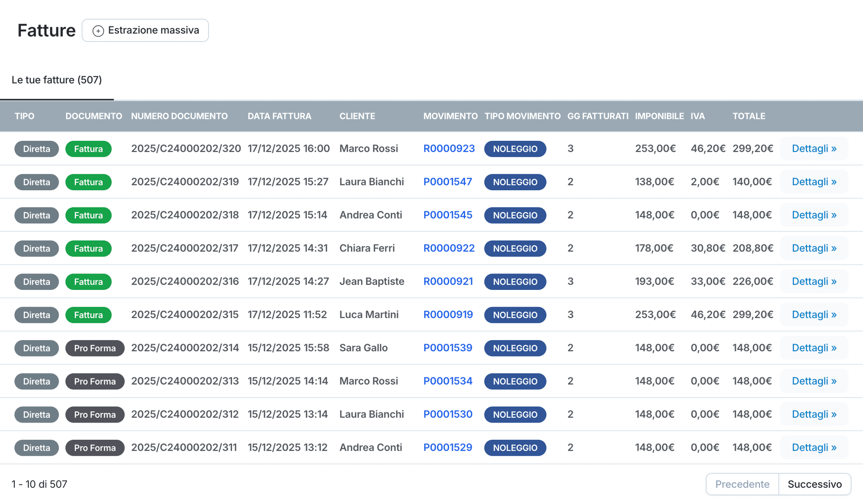Follow movement link R0000922

(x=449, y=248)
